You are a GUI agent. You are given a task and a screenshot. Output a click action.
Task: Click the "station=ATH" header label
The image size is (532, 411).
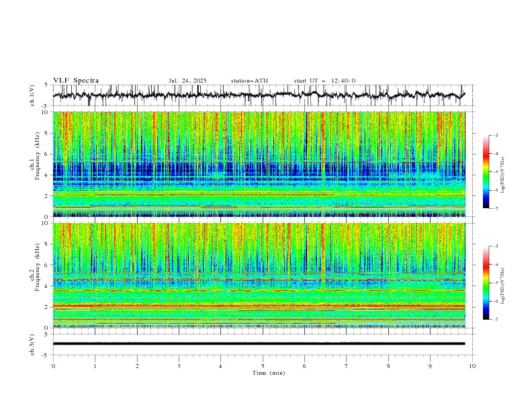[249, 81]
